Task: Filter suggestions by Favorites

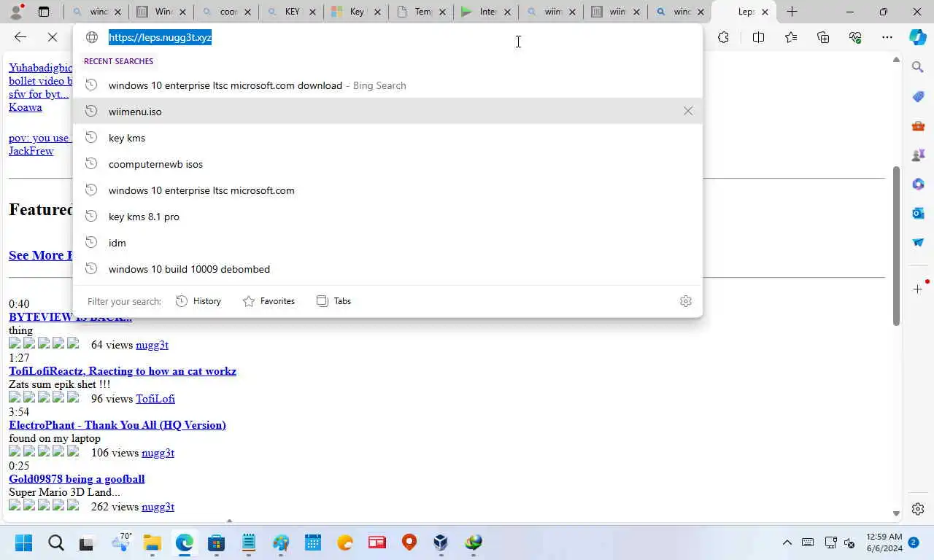Action: (269, 301)
